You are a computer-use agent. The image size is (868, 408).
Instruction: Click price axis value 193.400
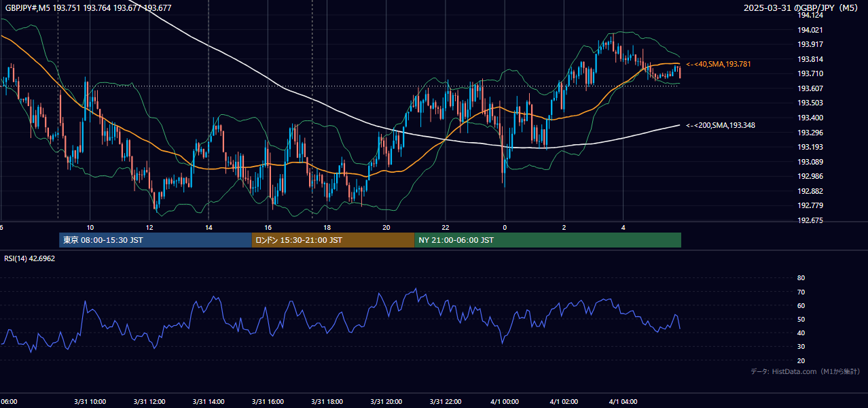[811, 118]
